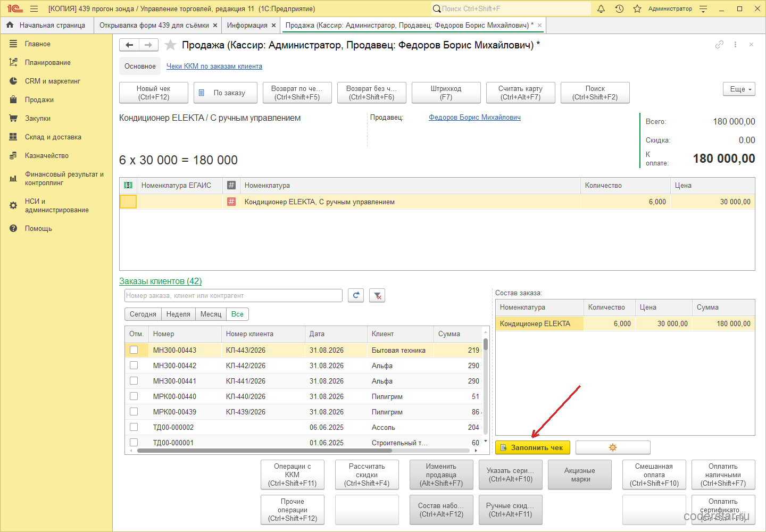Click the Заполнить чек button
This screenshot has height=532, width=766.
pyautogui.click(x=532, y=447)
